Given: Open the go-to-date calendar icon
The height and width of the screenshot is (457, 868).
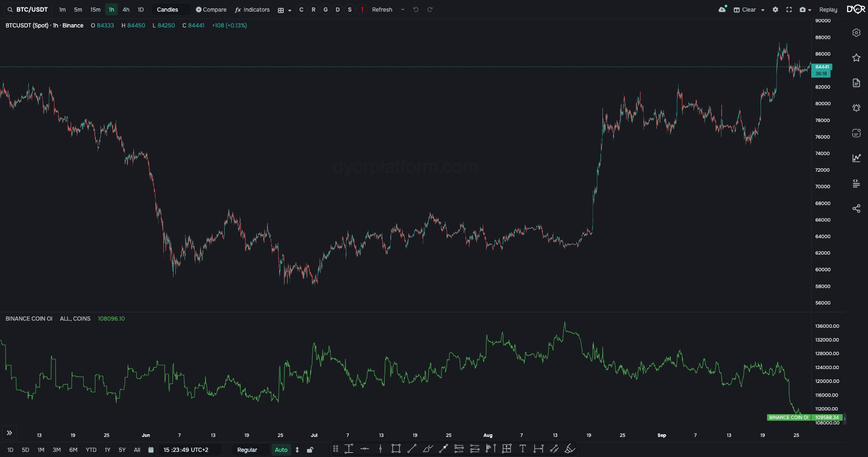Looking at the screenshot, I should coord(151,450).
